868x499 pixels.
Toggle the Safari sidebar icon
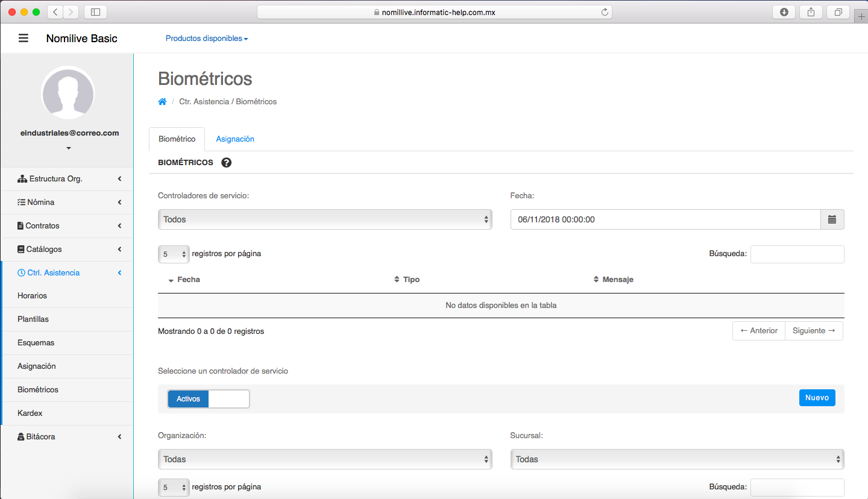click(95, 12)
